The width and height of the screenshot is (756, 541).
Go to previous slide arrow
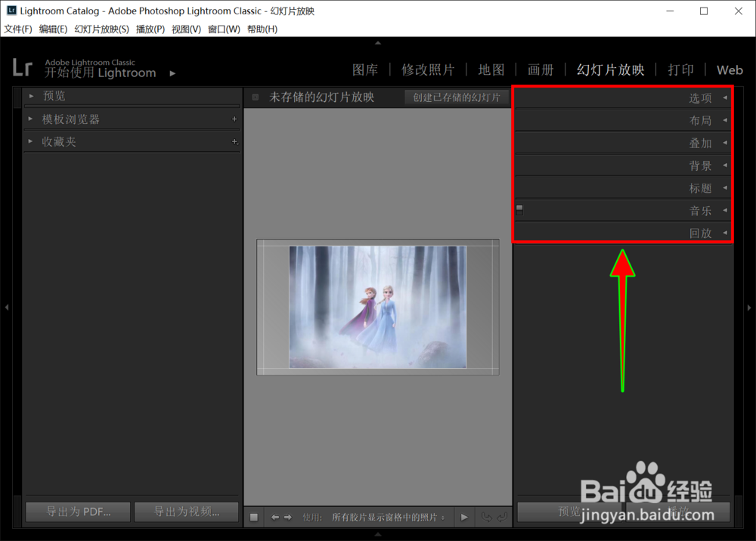click(275, 518)
